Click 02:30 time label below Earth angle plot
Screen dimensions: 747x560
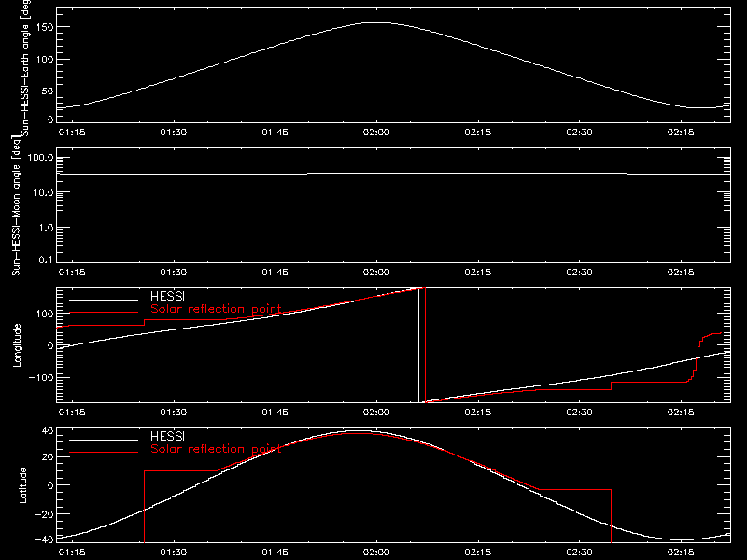click(579, 132)
